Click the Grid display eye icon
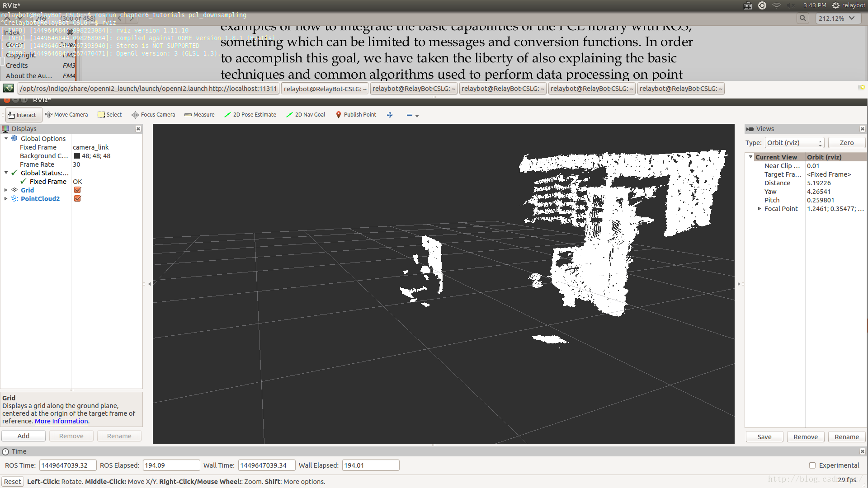The image size is (868, 488). click(14, 190)
